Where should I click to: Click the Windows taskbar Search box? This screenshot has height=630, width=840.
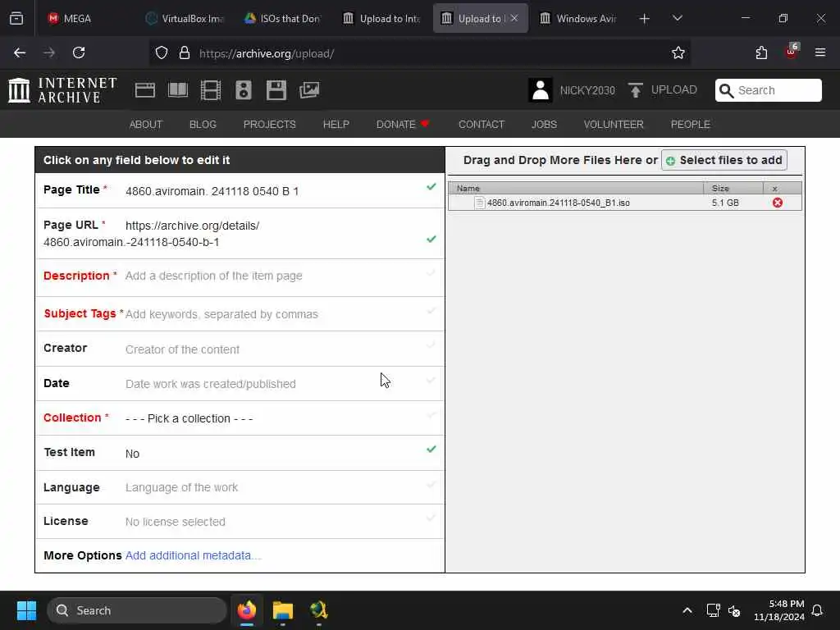(137, 610)
